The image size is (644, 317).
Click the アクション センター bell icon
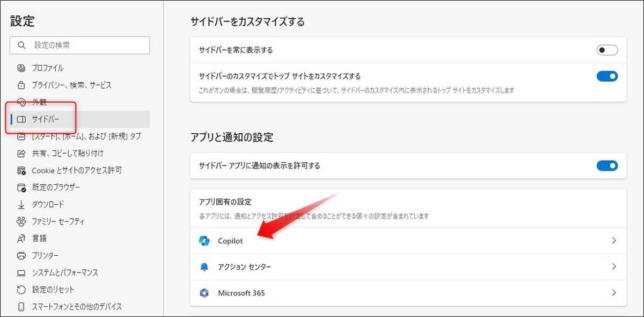(204, 267)
